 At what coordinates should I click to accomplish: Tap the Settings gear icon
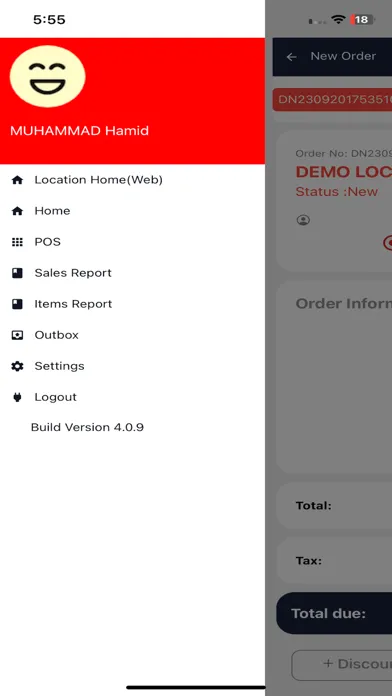point(17,366)
